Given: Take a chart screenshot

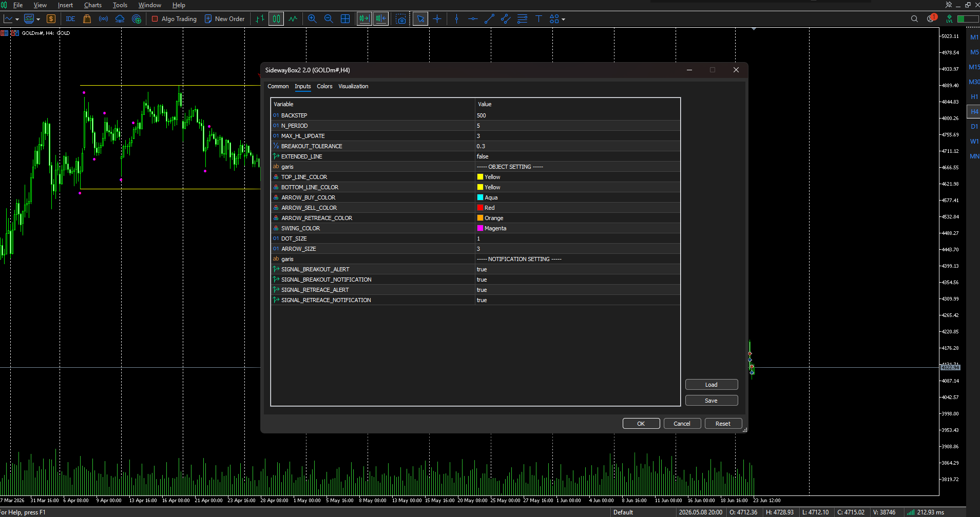Looking at the screenshot, I should coord(401,19).
